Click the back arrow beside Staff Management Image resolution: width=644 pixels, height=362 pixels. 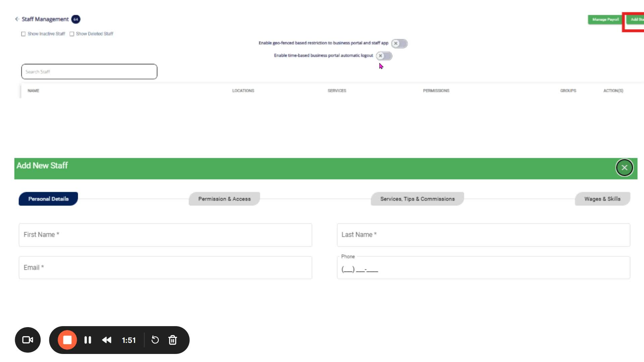tap(17, 19)
